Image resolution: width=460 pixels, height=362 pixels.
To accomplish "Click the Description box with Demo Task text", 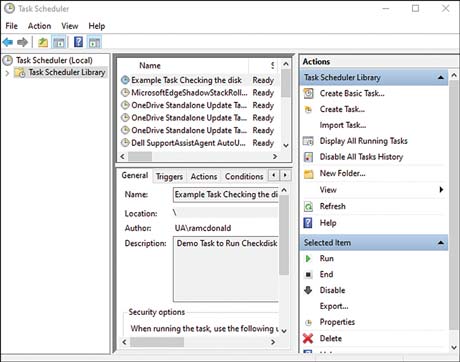I will tap(226, 269).
